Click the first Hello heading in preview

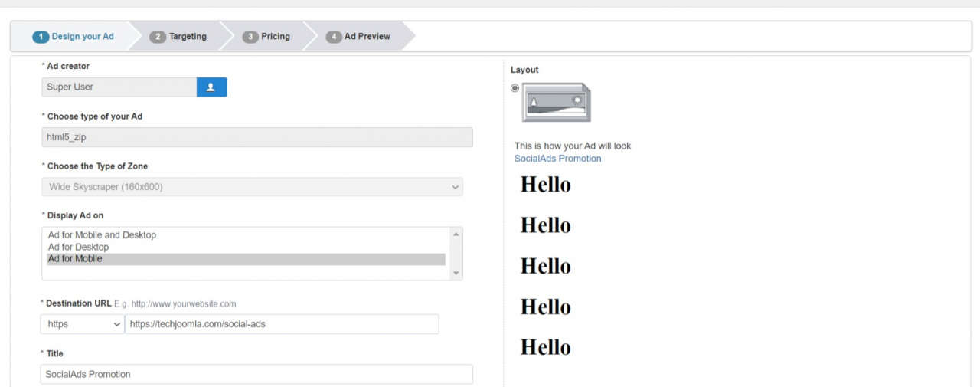545,185
